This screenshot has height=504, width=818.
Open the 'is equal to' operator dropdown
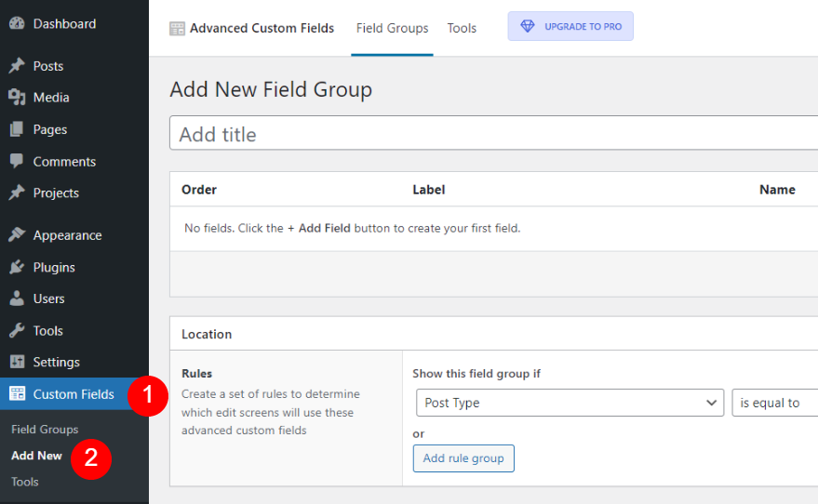774,403
